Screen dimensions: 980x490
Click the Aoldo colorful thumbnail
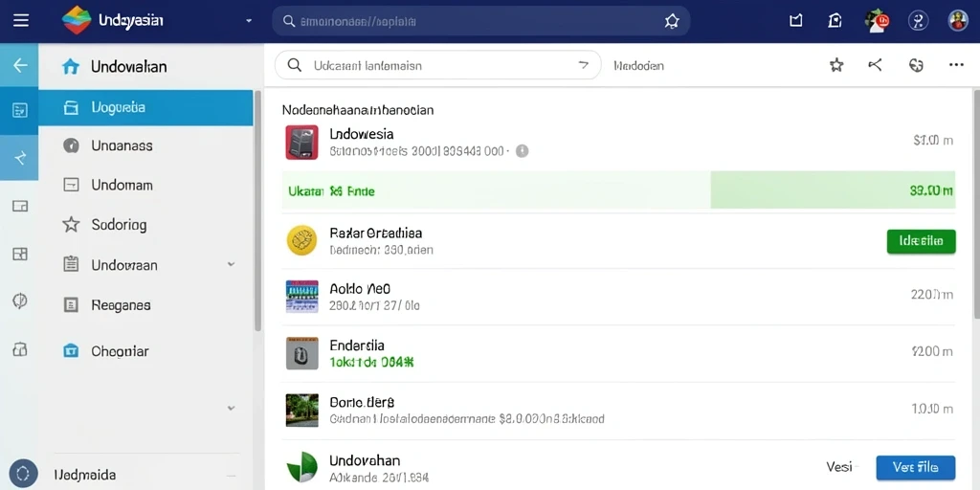tap(301, 297)
